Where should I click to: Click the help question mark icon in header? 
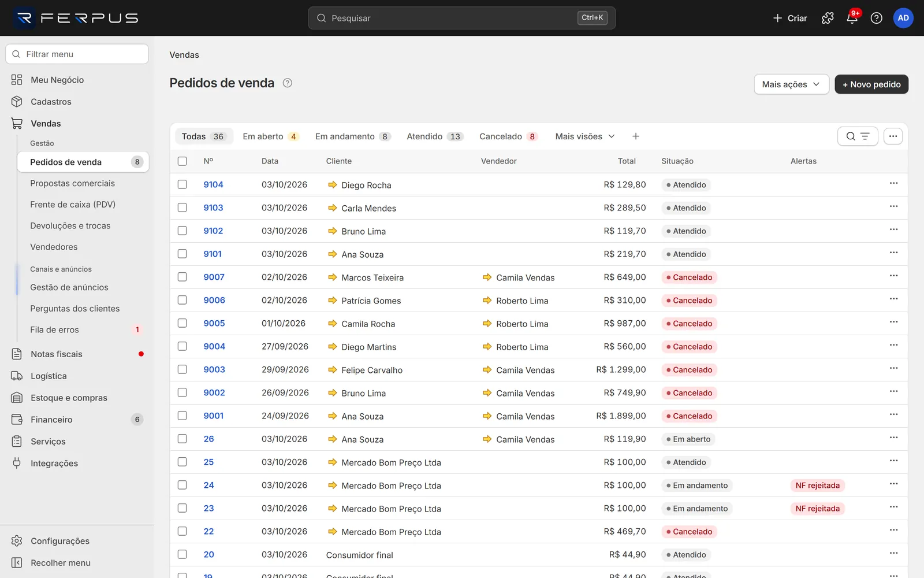(876, 18)
